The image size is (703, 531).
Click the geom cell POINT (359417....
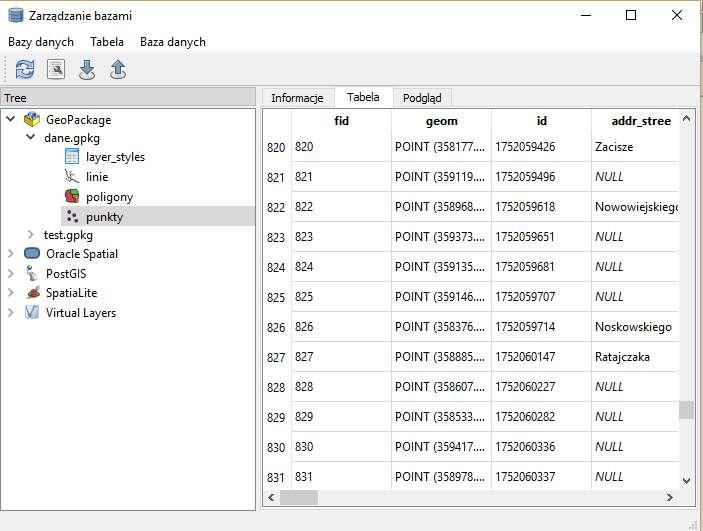click(441, 447)
